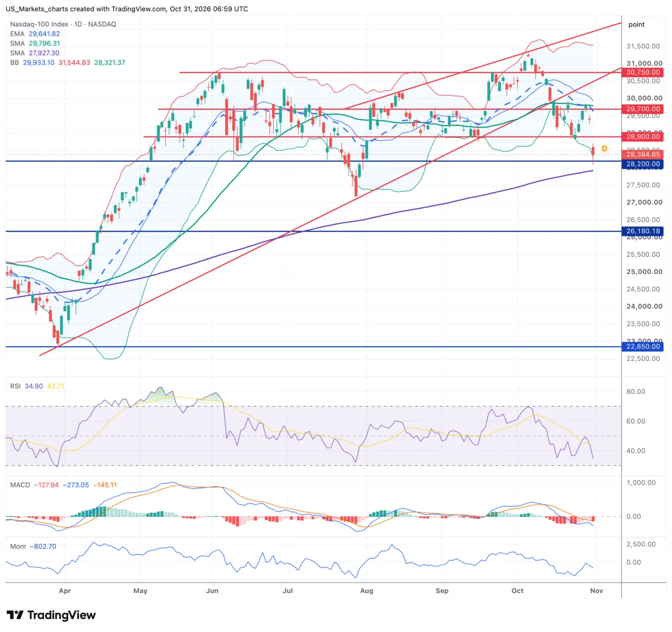Click the Jun label on time axis
This screenshot has height=632, width=672.
(212, 590)
